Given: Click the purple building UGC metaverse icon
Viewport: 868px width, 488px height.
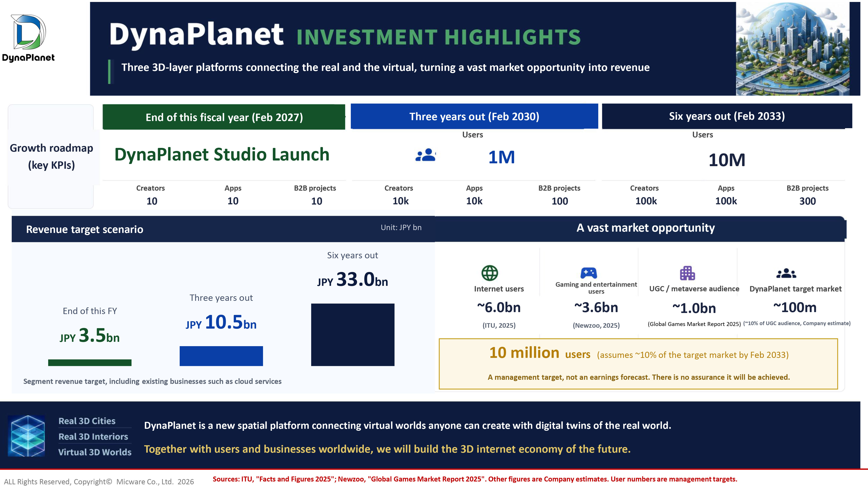Looking at the screenshot, I should click(687, 273).
